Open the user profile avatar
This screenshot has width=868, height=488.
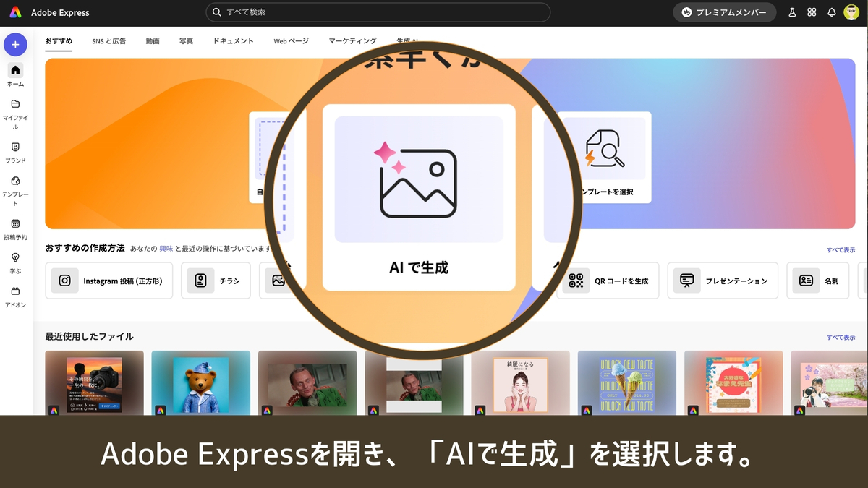click(x=851, y=12)
